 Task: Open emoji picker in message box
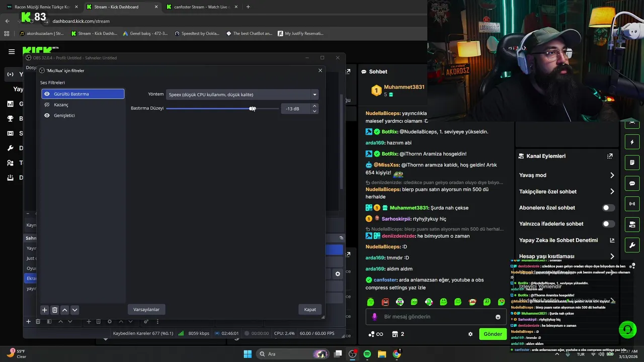[498, 317]
